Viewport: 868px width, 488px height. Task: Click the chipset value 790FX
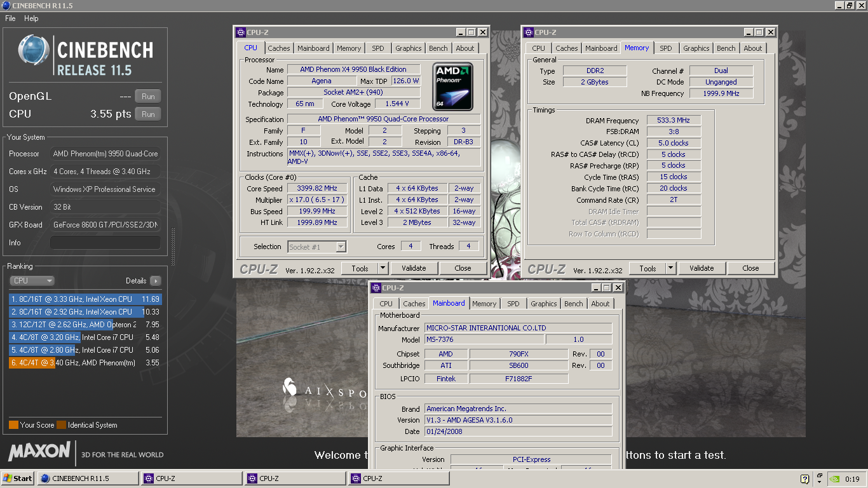coord(519,354)
